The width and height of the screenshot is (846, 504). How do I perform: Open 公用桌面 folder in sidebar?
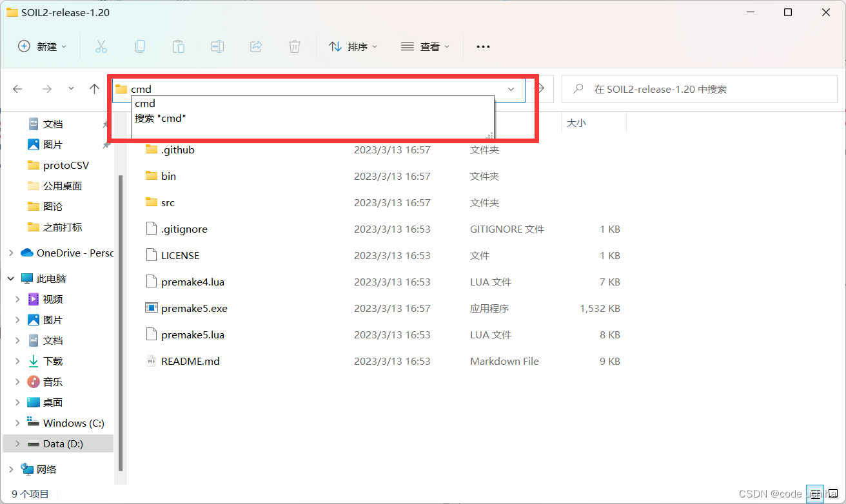63,186
